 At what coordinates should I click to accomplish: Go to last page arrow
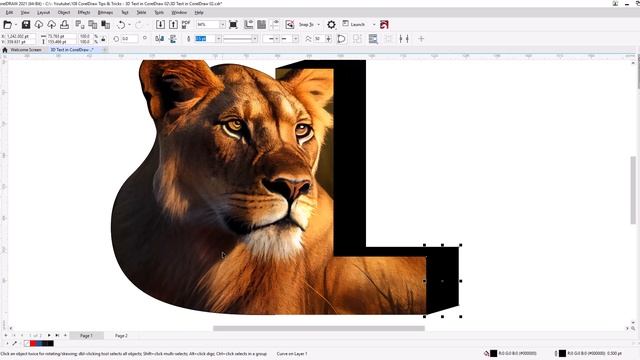tap(57, 336)
